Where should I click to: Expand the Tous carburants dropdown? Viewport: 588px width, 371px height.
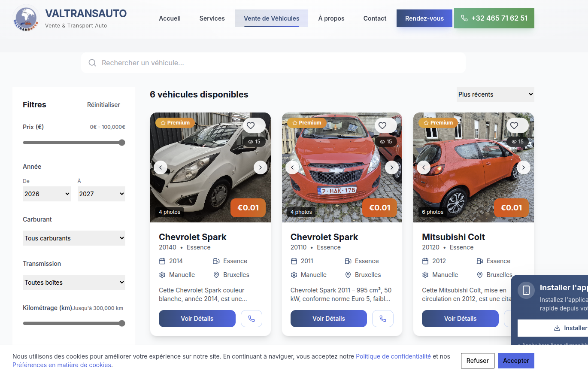[74, 238]
